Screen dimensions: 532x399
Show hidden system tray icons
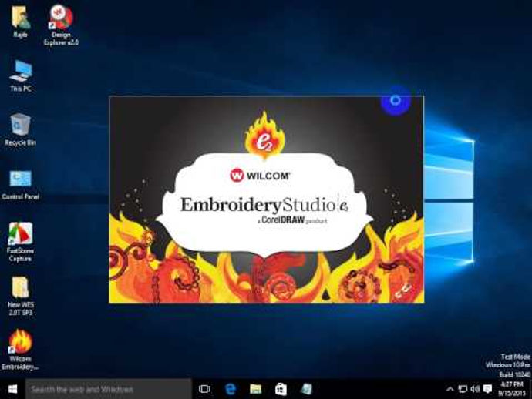coord(450,389)
